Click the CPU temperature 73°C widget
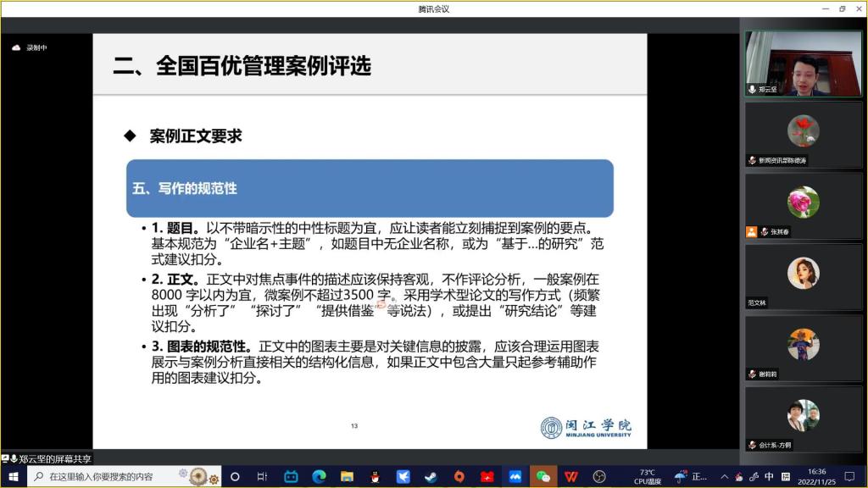 pos(648,476)
